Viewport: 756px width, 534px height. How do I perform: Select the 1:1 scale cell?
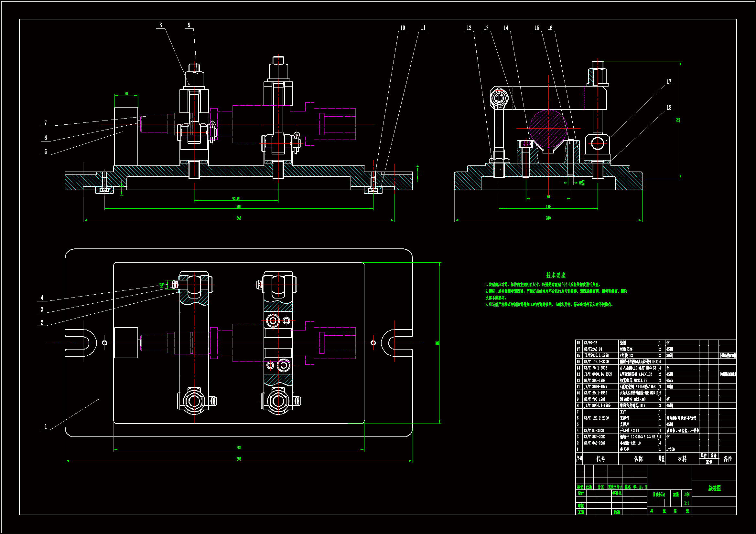click(686, 503)
